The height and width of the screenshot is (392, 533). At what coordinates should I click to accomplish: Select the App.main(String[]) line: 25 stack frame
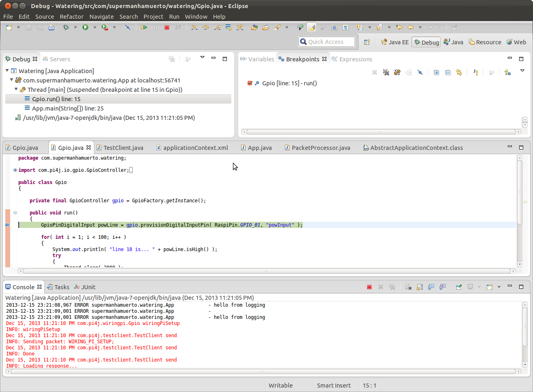(x=67, y=108)
